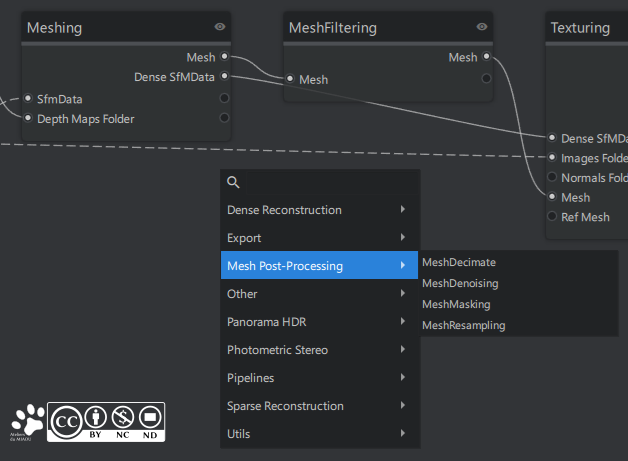This screenshot has width=628, height=461.
Task: Click the search magnifier icon in node menu
Action: click(x=233, y=182)
